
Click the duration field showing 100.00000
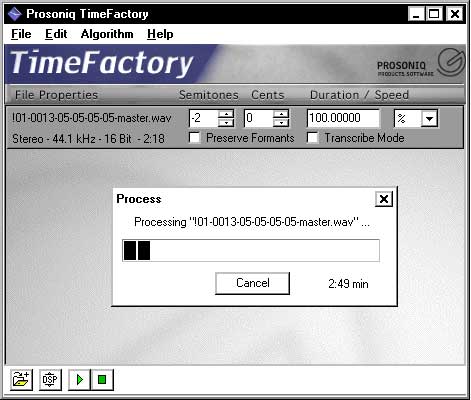click(343, 118)
